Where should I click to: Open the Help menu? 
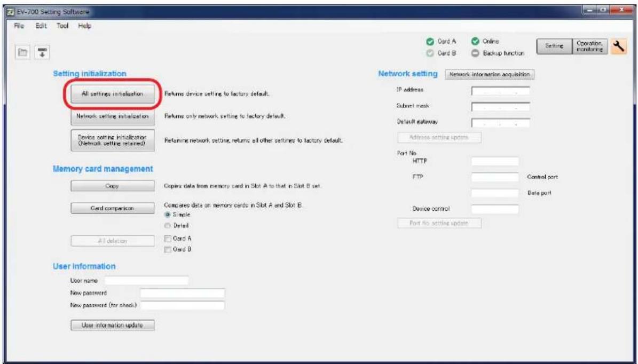coord(85,26)
